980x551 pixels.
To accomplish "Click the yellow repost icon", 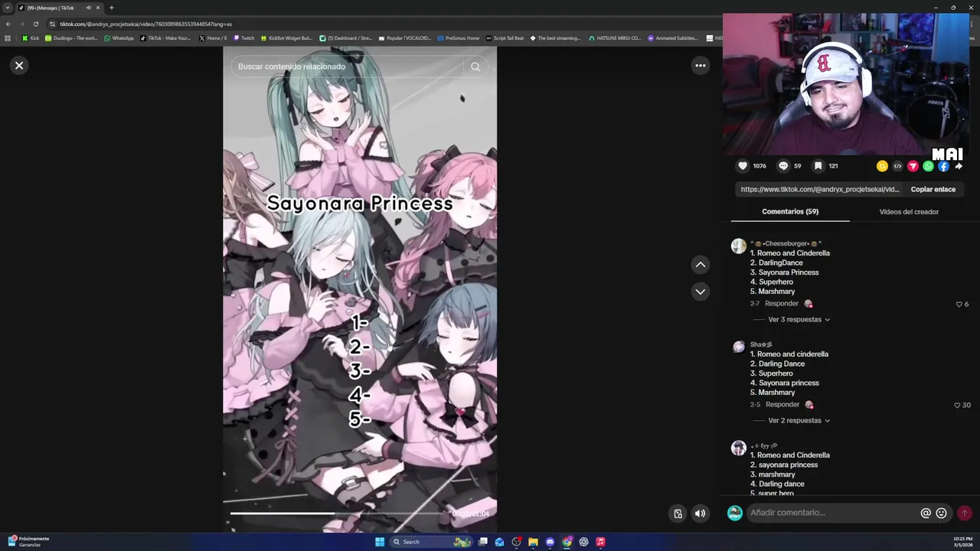I will (882, 166).
